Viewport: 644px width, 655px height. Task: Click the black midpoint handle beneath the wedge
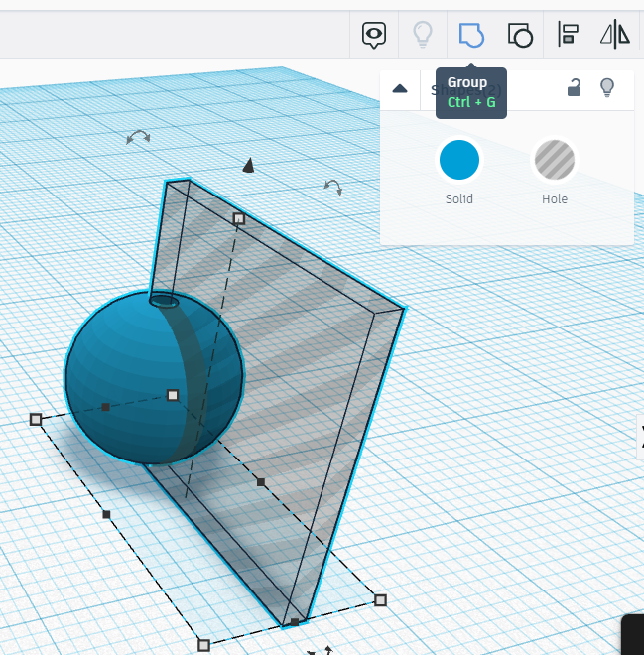click(x=261, y=482)
